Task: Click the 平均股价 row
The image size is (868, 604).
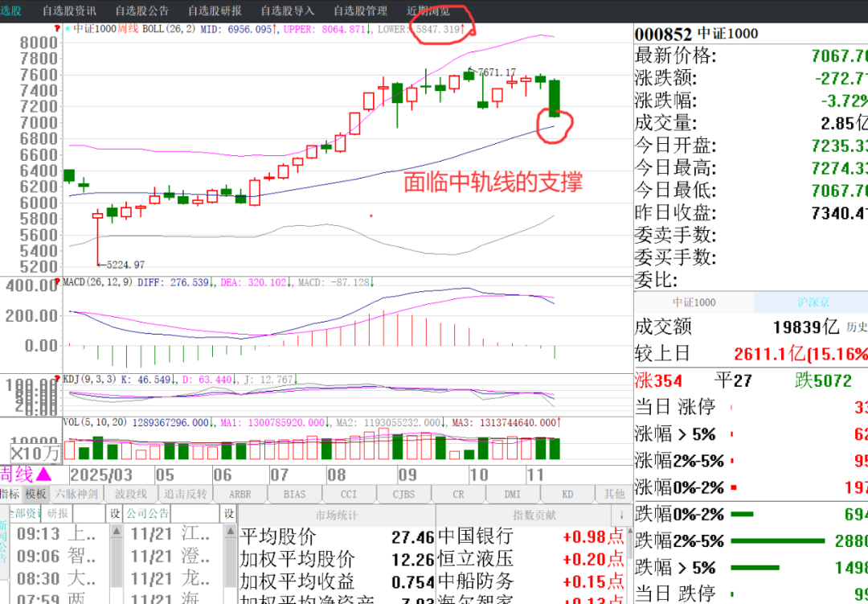Action: 337,536
